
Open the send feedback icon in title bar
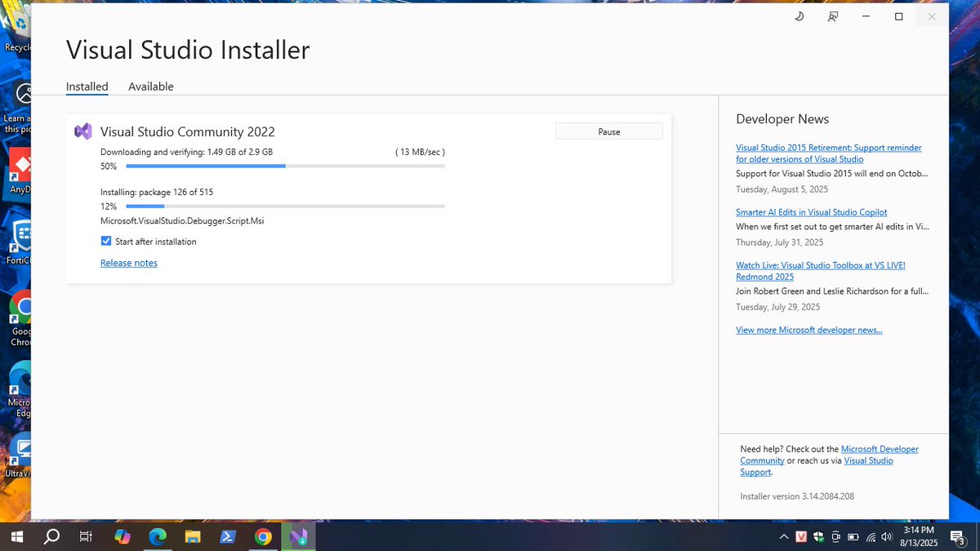(x=832, y=16)
